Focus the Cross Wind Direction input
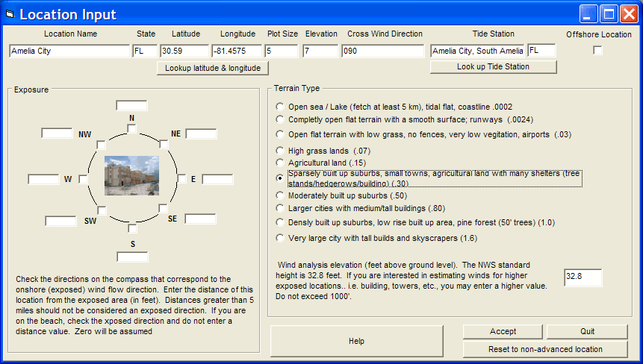 (x=382, y=51)
